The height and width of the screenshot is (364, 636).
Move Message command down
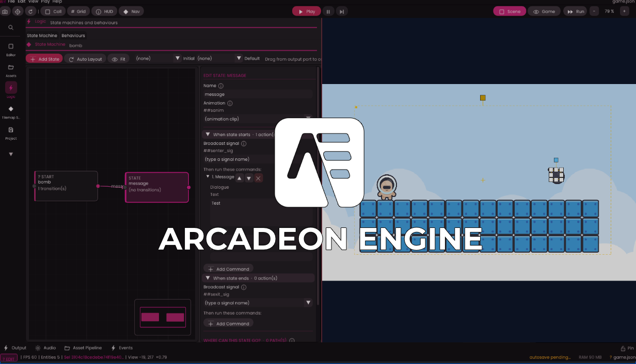click(x=249, y=178)
